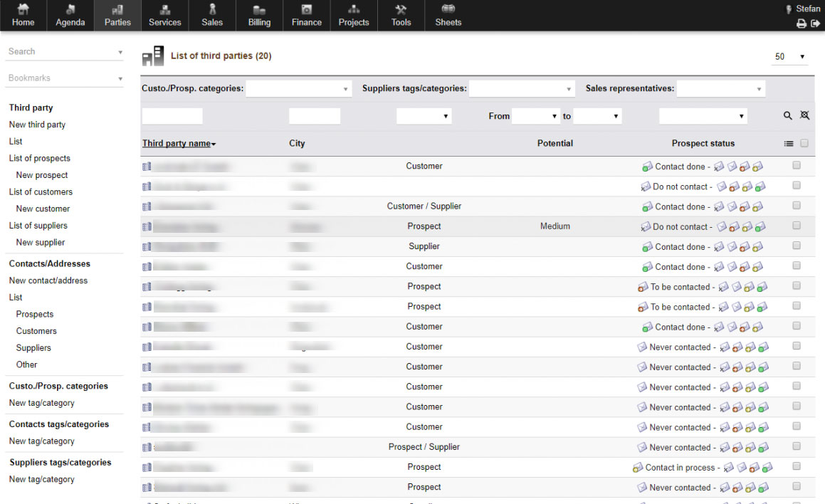
Task: Print the current page via printer icon
Action: click(802, 23)
